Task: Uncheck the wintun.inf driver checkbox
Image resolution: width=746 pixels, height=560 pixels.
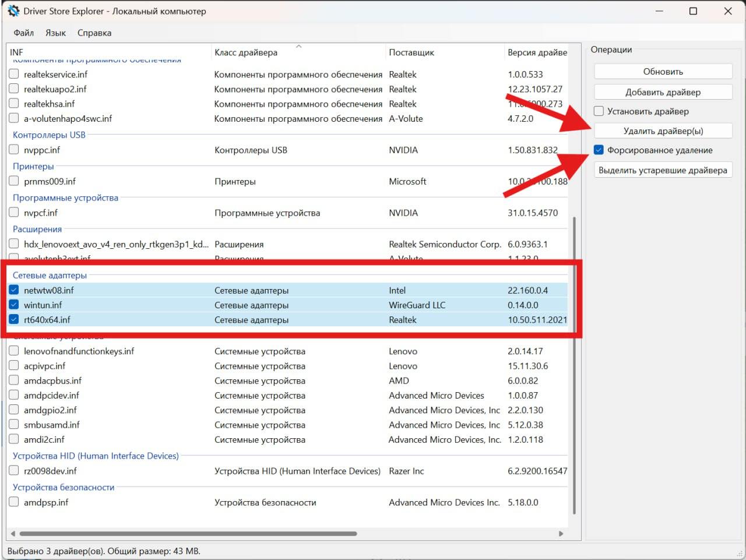Action: coord(14,304)
